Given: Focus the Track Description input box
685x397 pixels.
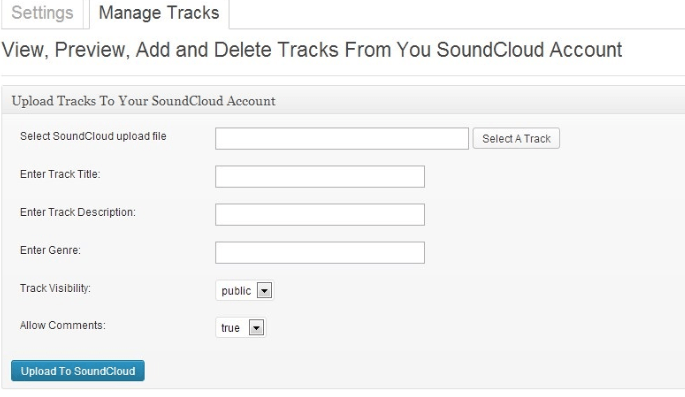Looking at the screenshot, I should (320, 214).
